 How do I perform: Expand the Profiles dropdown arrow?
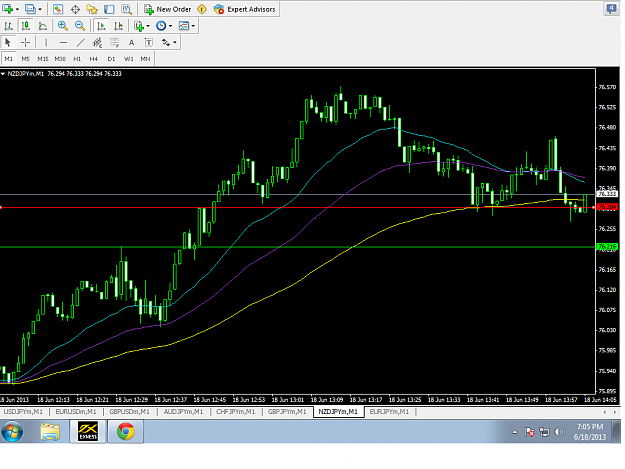(x=40, y=10)
